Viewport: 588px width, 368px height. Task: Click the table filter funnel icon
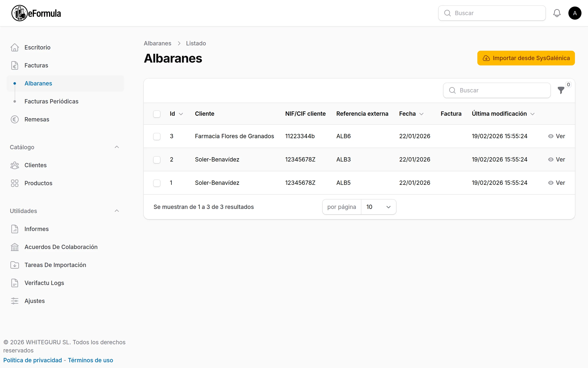[x=561, y=90]
